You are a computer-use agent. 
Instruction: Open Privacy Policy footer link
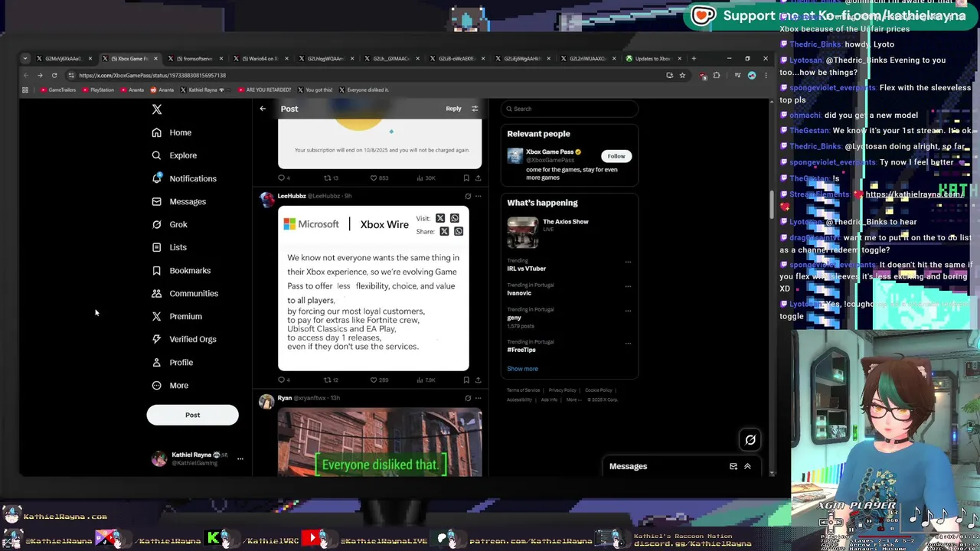coord(562,390)
